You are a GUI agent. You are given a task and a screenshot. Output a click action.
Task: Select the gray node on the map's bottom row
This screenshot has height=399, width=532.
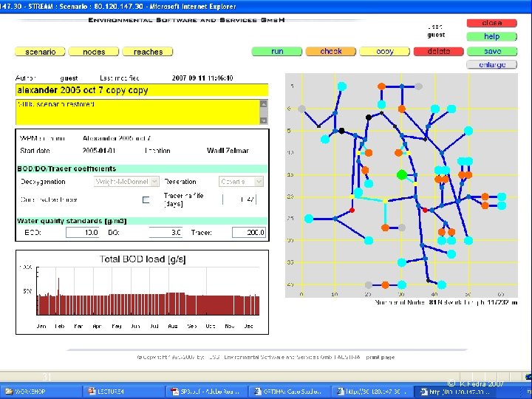(x=369, y=284)
